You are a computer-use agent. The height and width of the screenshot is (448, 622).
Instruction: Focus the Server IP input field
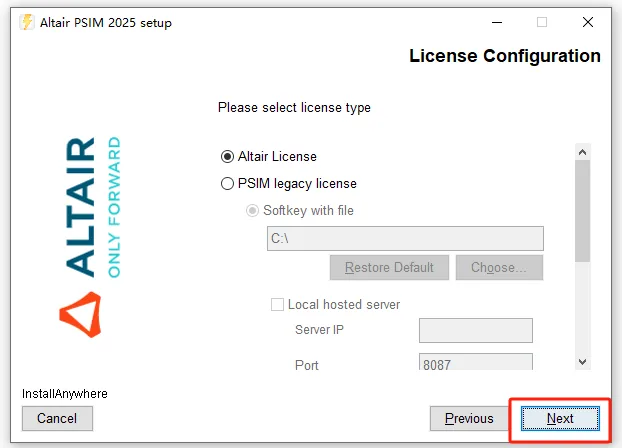tap(476, 330)
